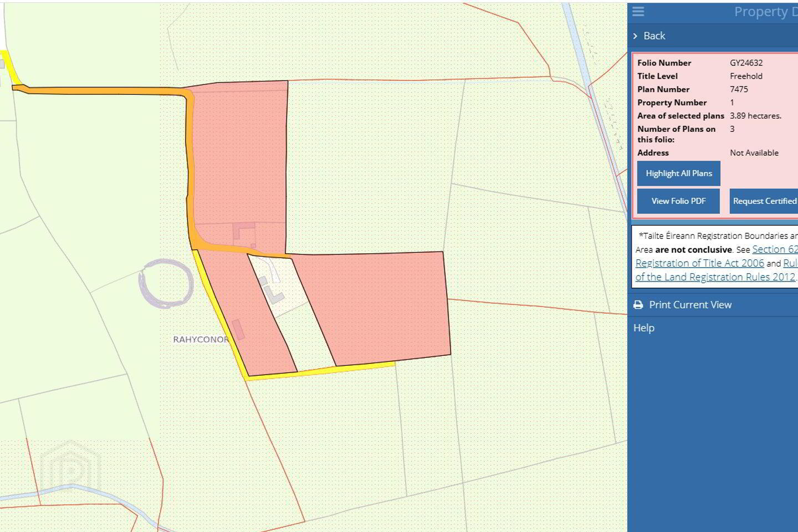The height and width of the screenshot is (532, 798).
Task: Click the Highlight All Plans button
Action: [x=679, y=173]
